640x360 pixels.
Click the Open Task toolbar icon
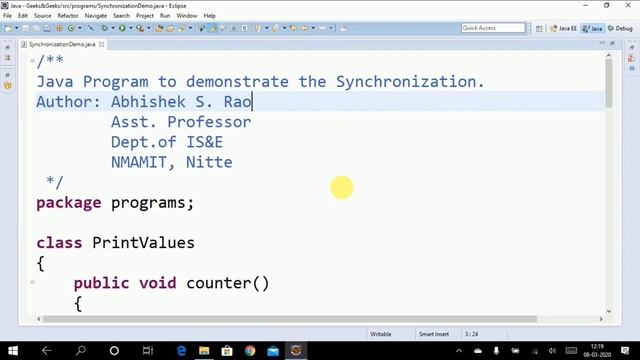click(170, 28)
